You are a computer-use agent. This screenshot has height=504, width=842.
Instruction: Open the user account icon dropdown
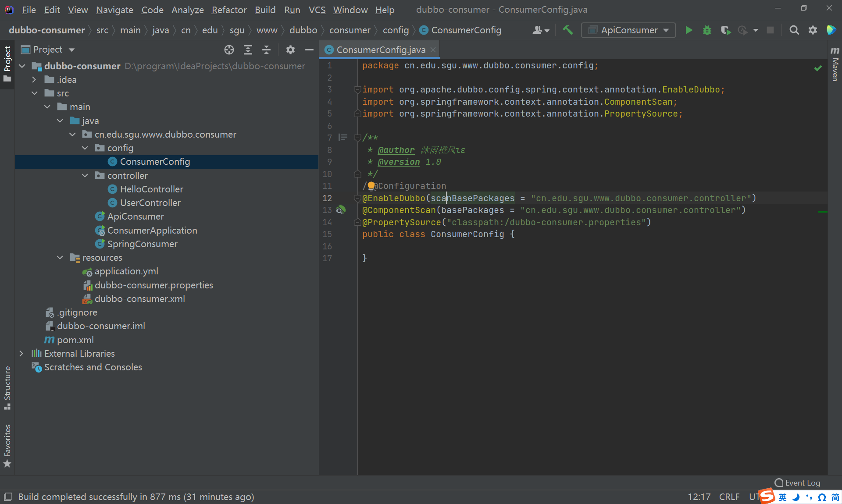(541, 30)
